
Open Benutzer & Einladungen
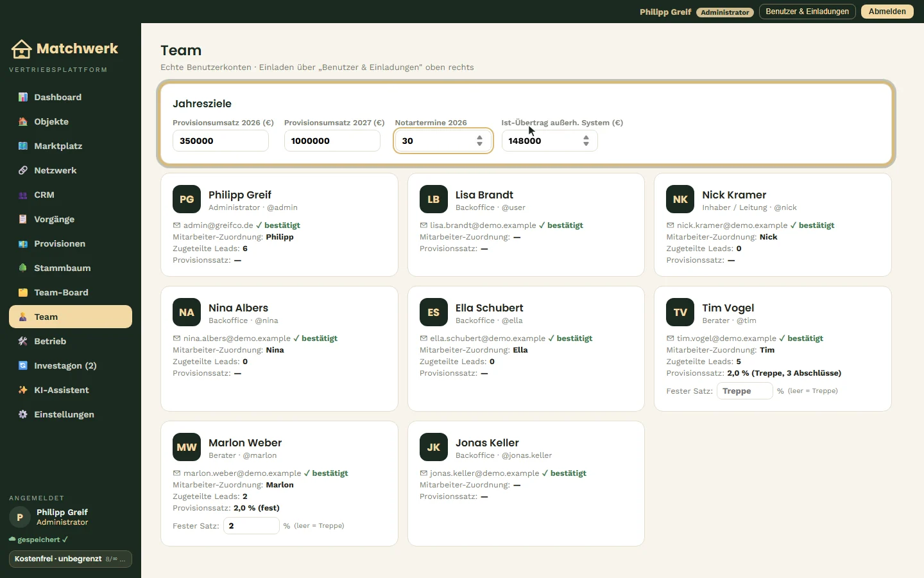(x=807, y=12)
